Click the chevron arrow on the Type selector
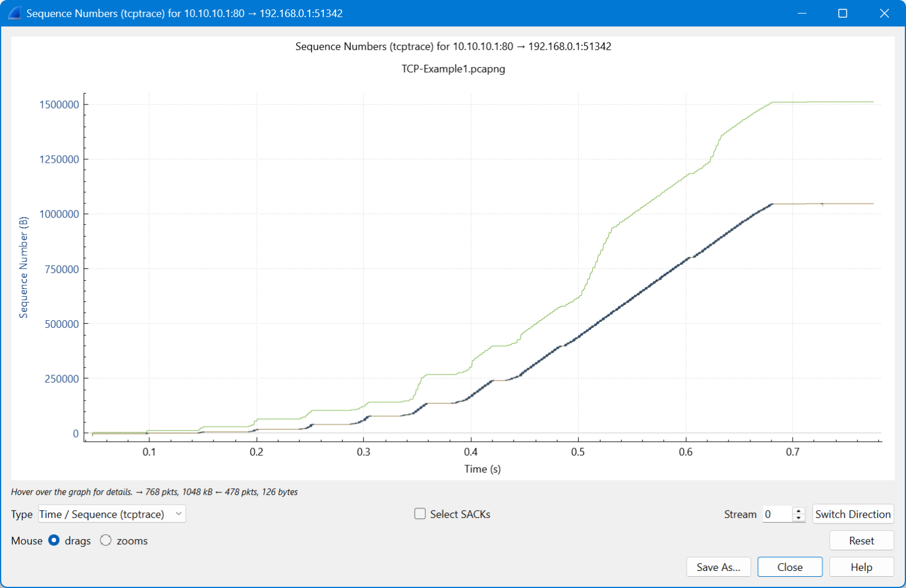The image size is (906, 588). point(179,514)
